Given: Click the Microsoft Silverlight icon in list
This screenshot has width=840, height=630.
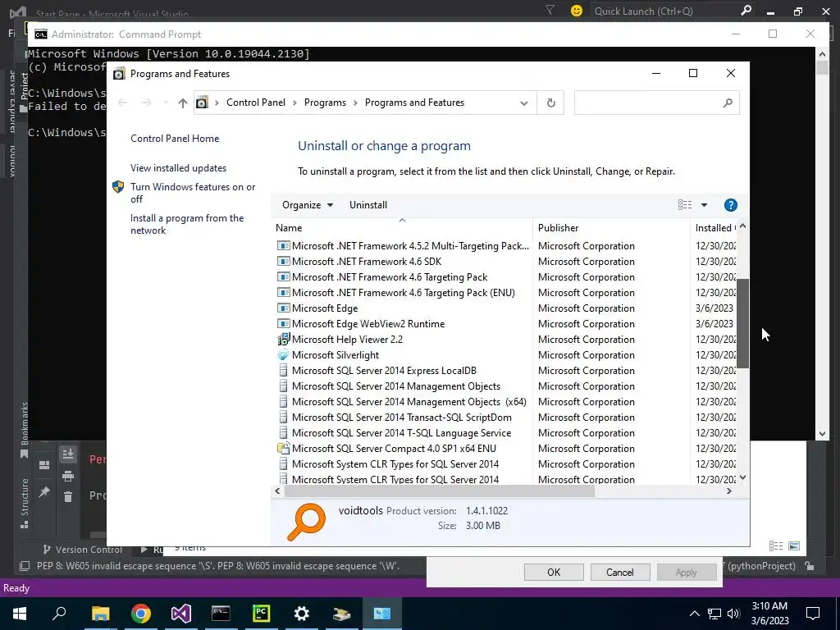Looking at the screenshot, I should click(283, 354).
